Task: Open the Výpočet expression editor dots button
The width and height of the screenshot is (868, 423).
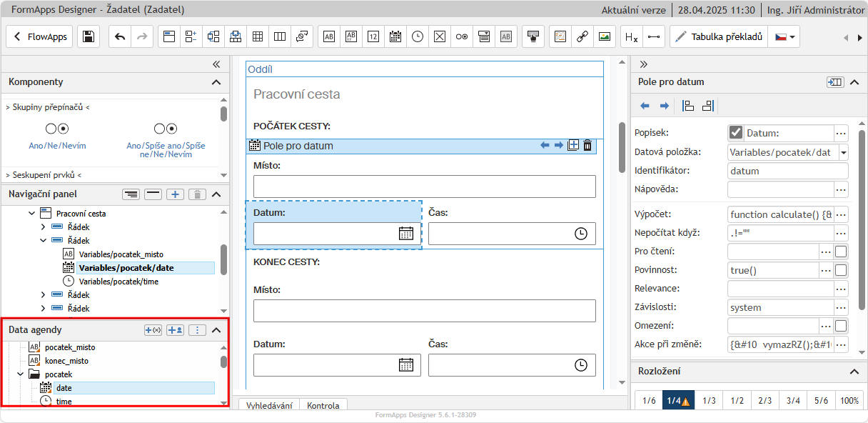Action: [841, 214]
